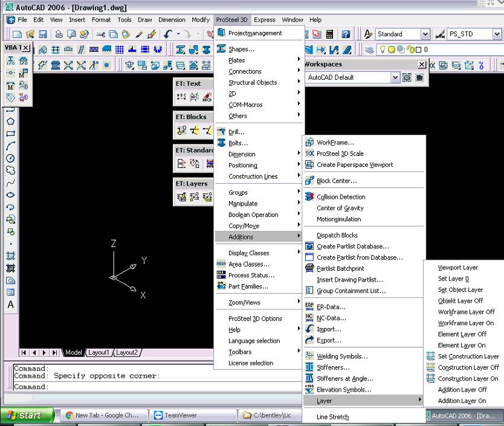Choose Create Partlist Database... entry
Viewport: 504px width, 426px height.
364,247
